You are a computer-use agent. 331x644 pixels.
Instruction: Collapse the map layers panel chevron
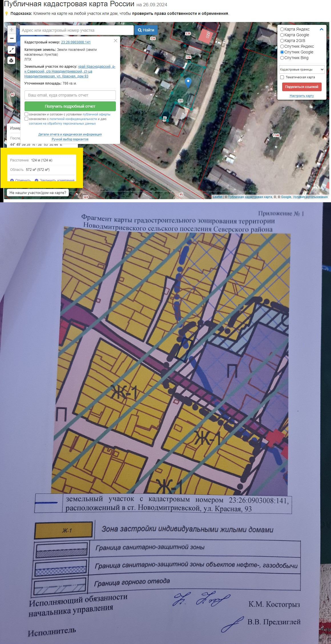322,29
